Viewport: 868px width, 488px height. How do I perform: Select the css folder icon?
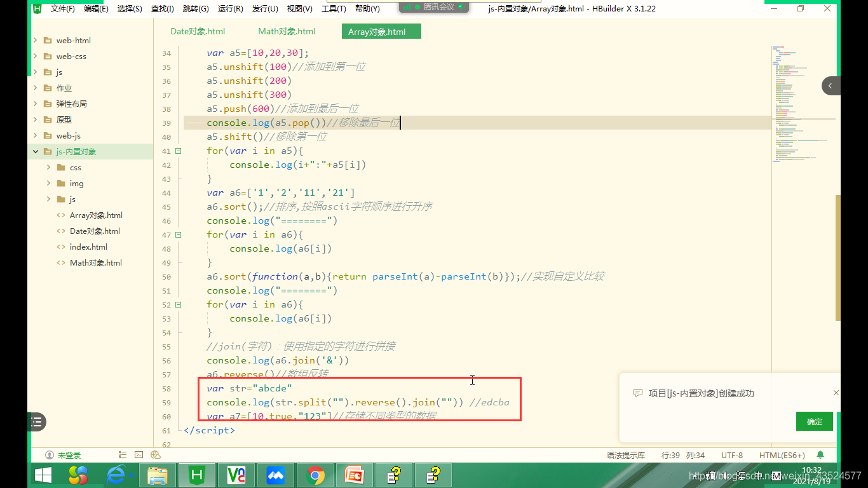(x=61, y=167)
